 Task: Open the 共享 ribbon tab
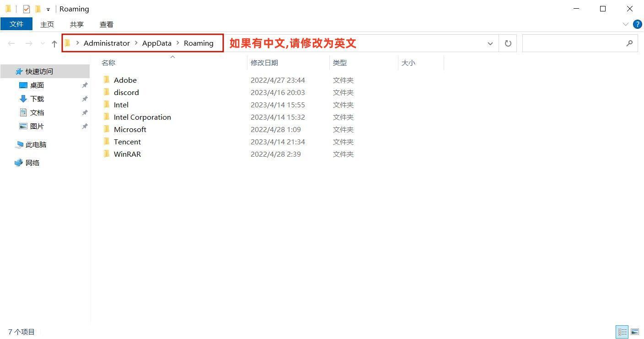point(76,24)
